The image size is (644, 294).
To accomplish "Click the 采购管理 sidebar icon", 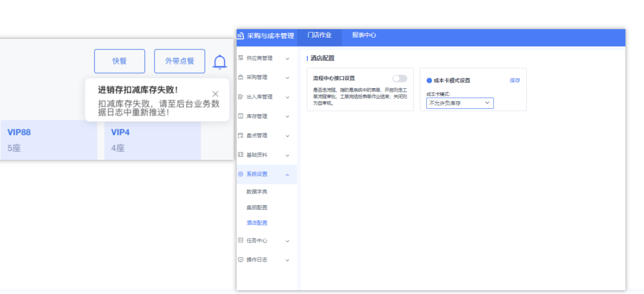I will (241, 77).
